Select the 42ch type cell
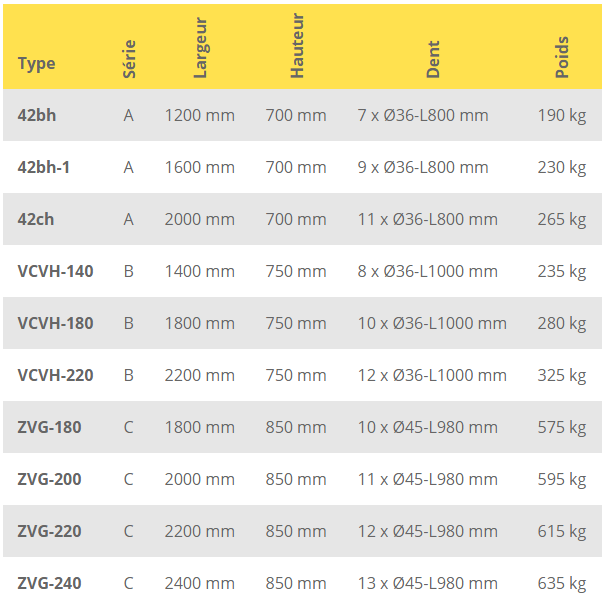Screen dimensions: 607x614 click(36, 220)
